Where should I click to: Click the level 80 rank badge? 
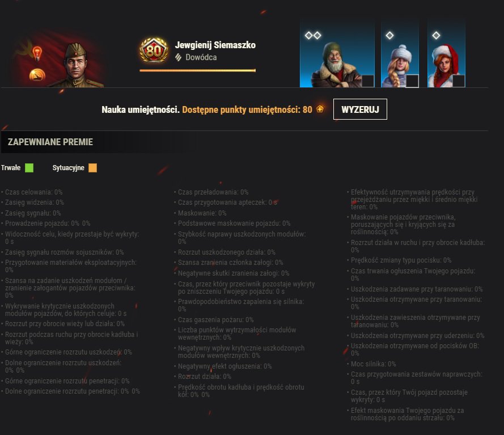point(154,50)
